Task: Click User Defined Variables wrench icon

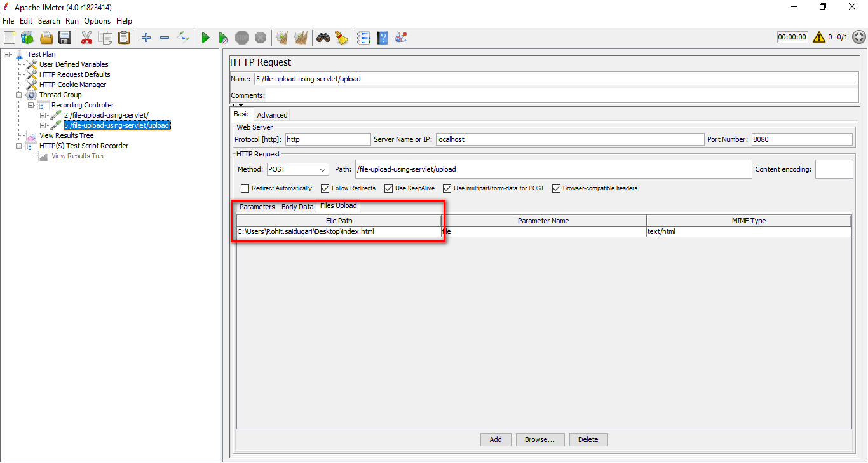Action: click(32, 64)
